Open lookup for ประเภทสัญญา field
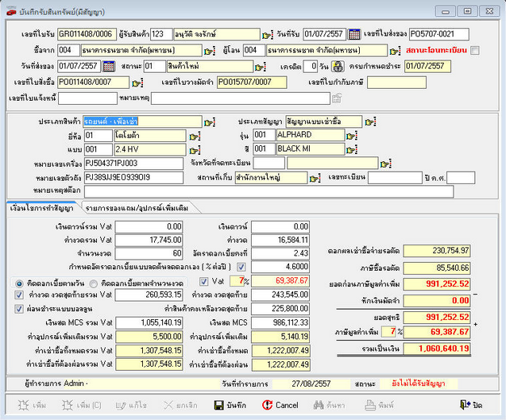The image size is (506, 420). point(370,122)
